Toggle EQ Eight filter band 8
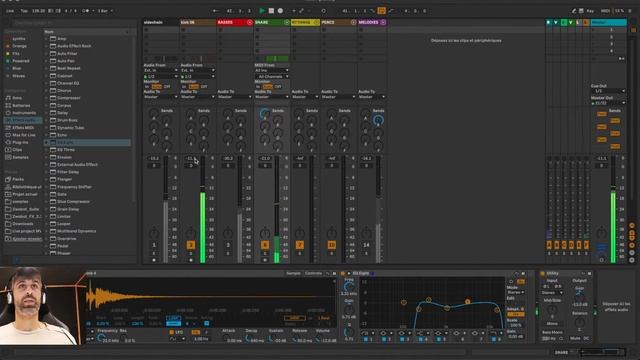640x360 pixels. click(493, 339)
